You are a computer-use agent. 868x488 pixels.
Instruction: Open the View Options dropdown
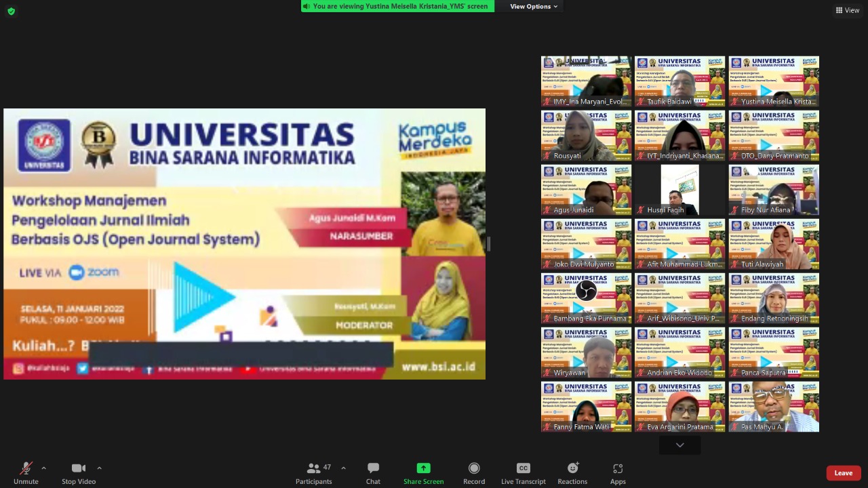pyautogui.click(x=534, y=6)
